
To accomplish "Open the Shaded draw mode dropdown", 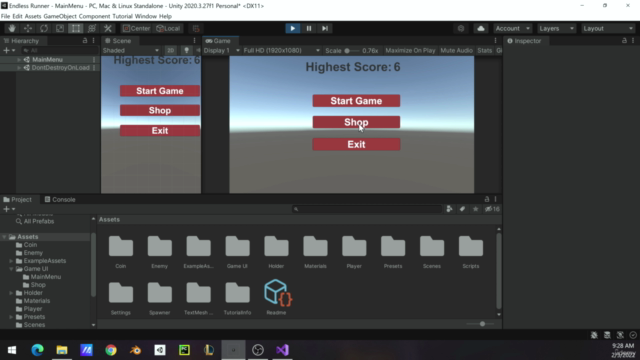I will click(131, 50).
